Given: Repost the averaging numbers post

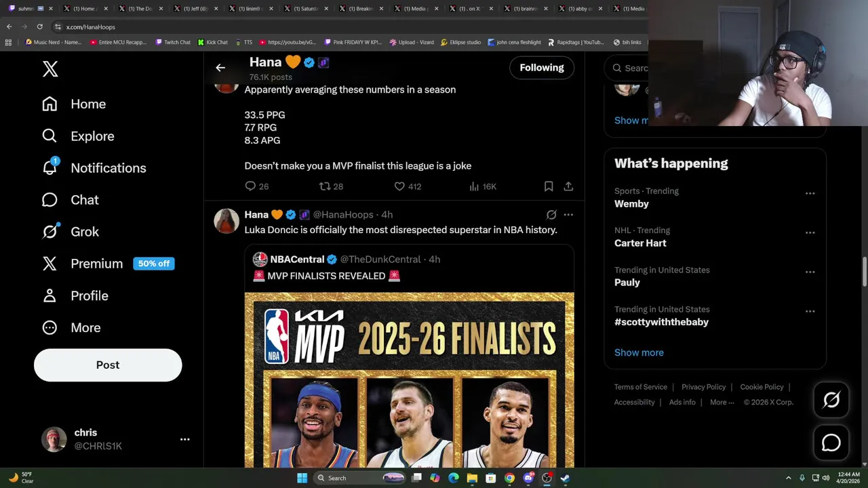Looking at the screenshot, I should (x=325, y=186).
